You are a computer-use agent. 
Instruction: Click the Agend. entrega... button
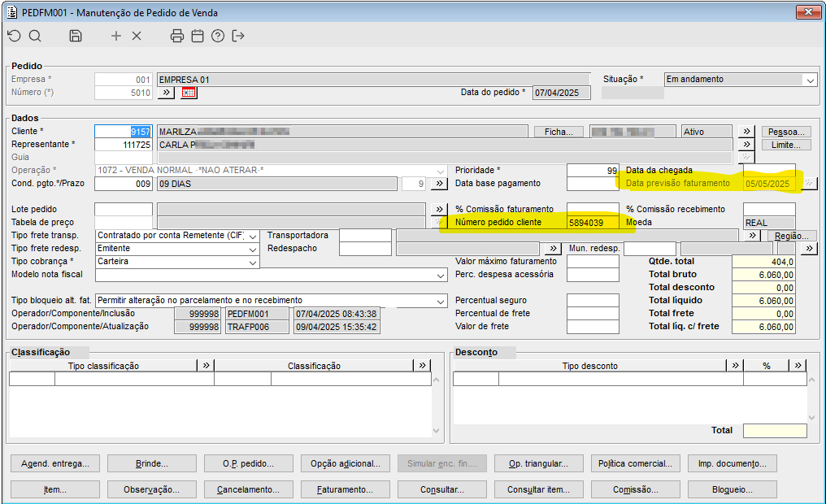(x=55, y=463)
